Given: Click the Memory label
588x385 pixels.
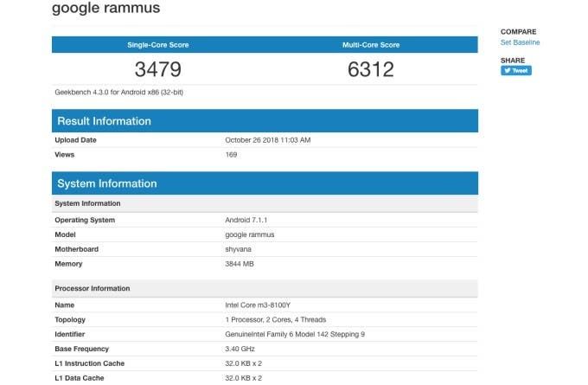Looking at the screenshot, I should (x=68, y=264).
